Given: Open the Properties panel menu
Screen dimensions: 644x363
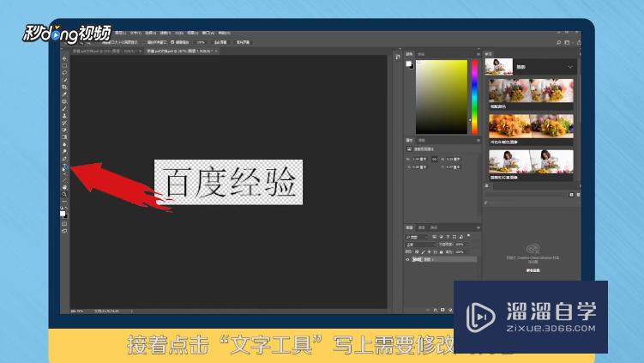Looking at the screenshot, I should coord(478,140).
